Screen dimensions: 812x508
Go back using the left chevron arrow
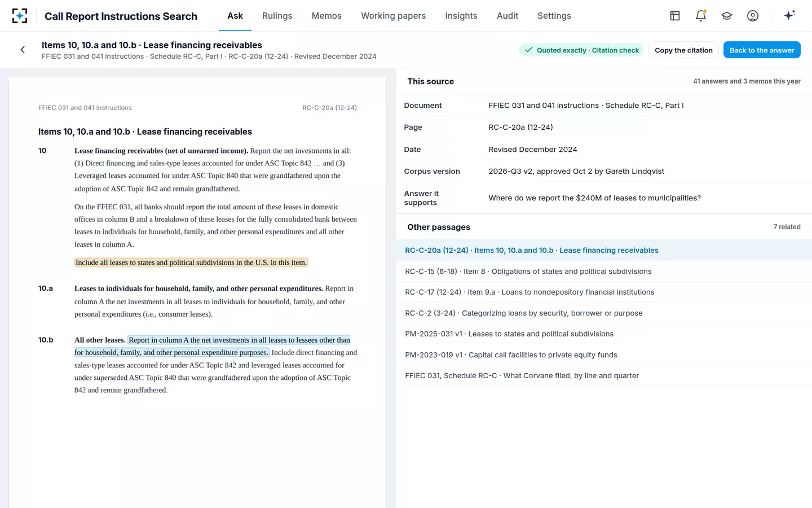coord(23,50)
